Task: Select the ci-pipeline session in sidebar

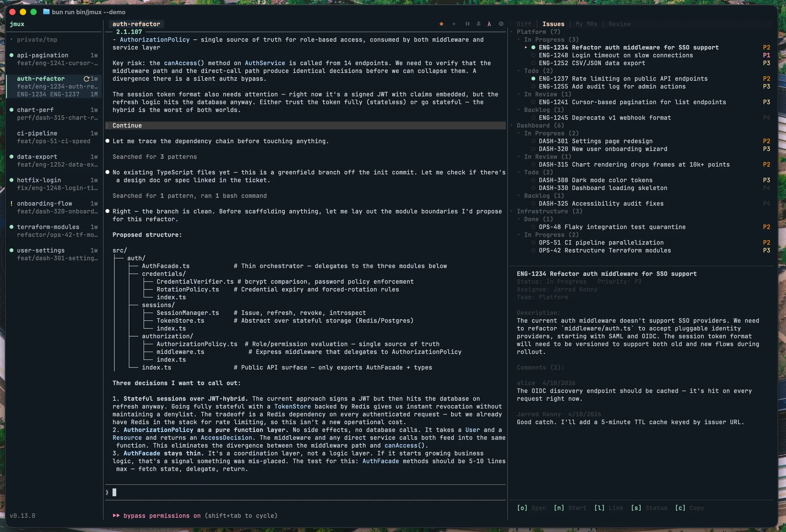Action: [x=54, y=137]
